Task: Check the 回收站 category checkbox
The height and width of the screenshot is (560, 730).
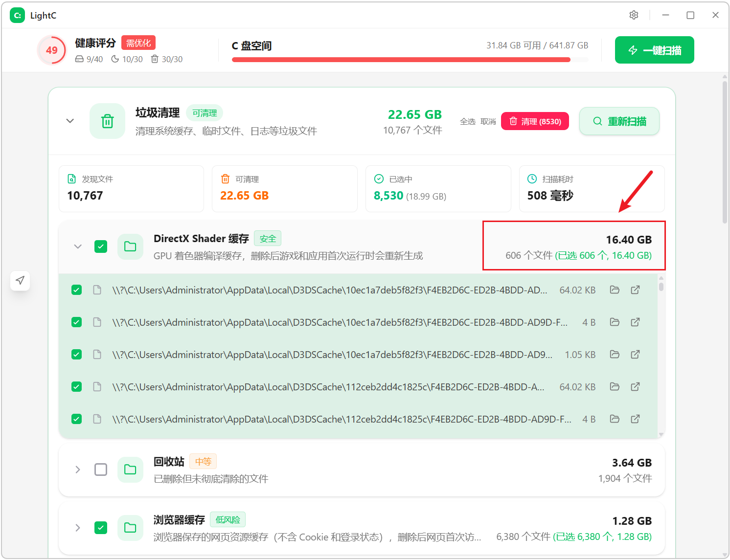Action: click(x=101, y=470)
